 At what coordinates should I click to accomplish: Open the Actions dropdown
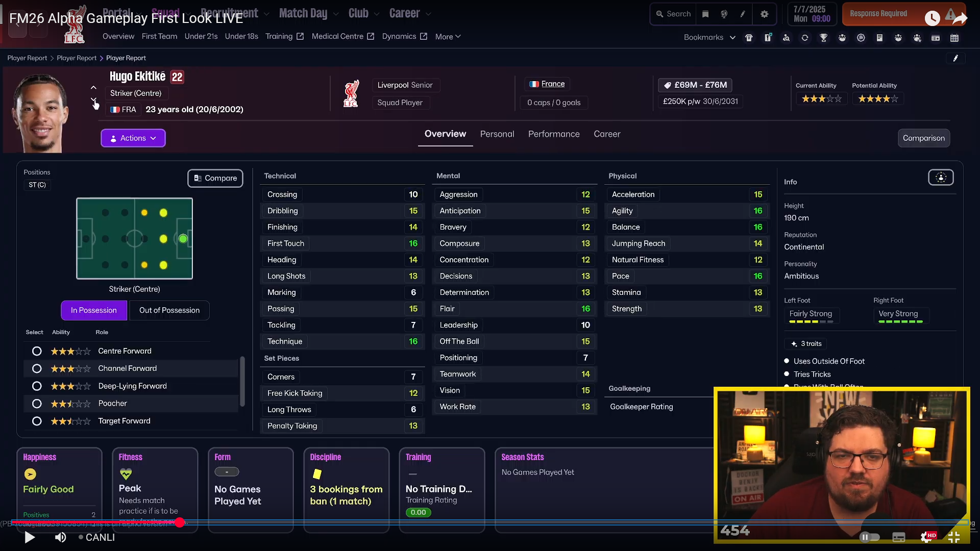[133, 138]
